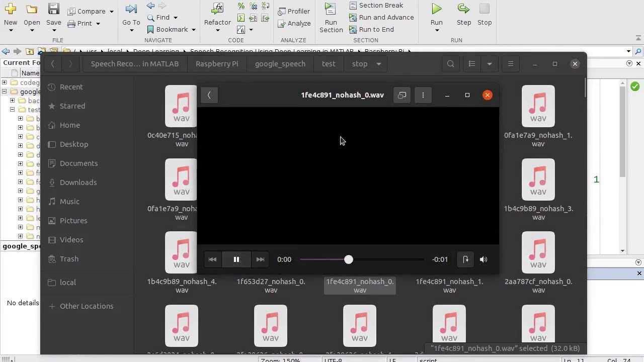Click the MATLAB New file icon
Viewport: 644px width, 362px height.
(x=10, y=9)
